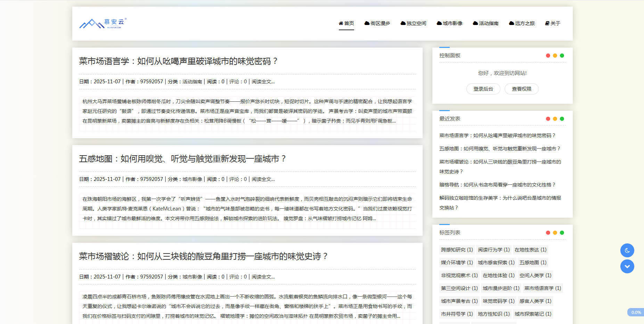Click the red dot in 控制面板 panel

coord(548,56)
